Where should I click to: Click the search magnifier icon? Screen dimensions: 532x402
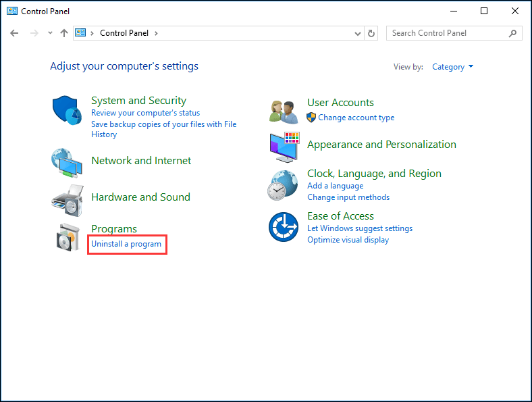tap(512, 33)
